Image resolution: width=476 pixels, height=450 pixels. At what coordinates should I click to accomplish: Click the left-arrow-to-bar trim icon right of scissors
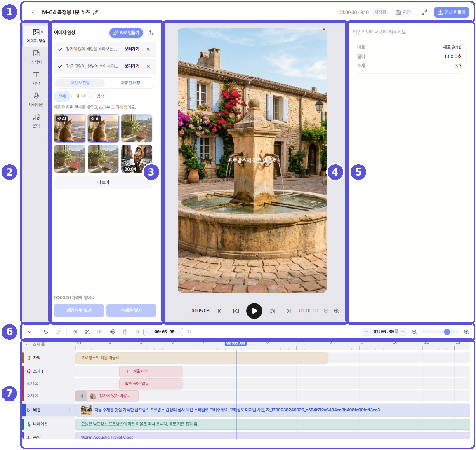click(x=100, y=332)
